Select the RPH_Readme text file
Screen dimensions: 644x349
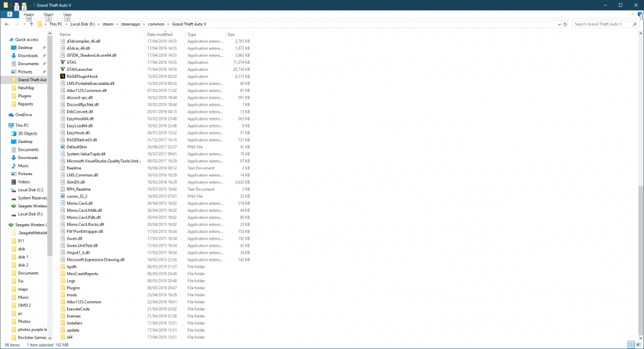(79, 189)
